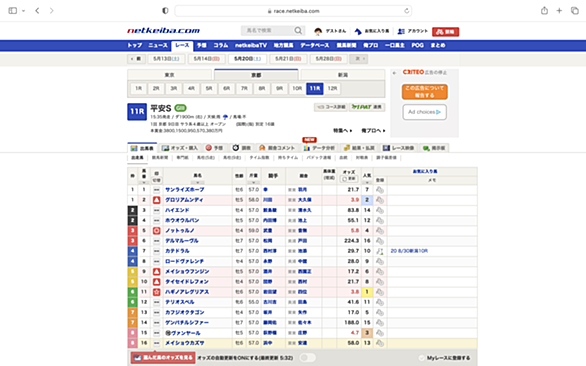Expand the horse number sort dropdown
Screen dimensions: 586x366
click(x=144, y=183)
